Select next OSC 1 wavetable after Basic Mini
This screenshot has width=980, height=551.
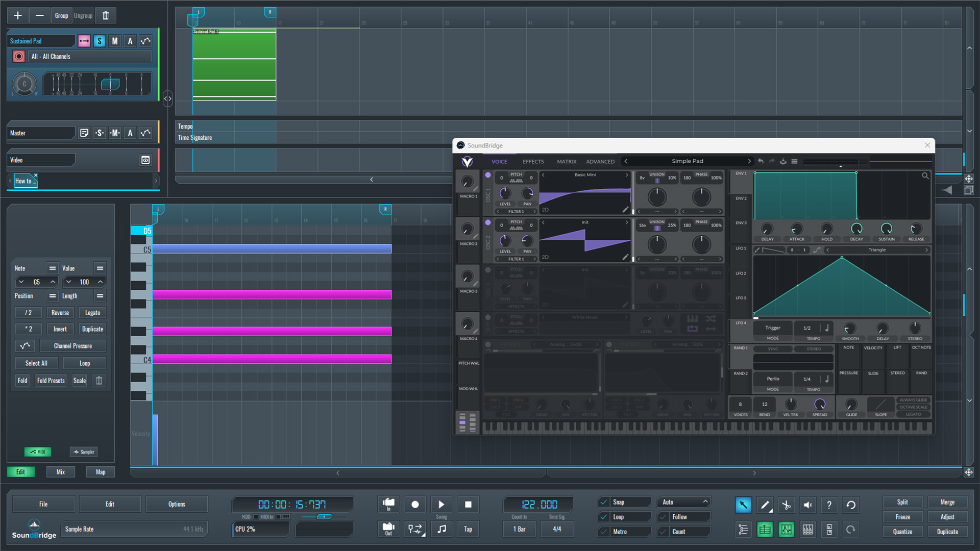[627, 174]
